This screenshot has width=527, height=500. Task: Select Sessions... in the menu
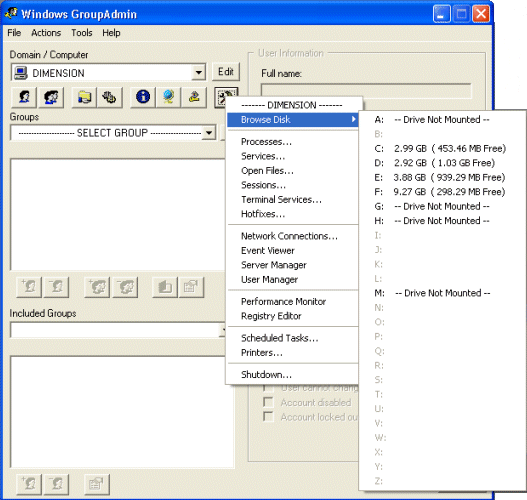click(x=293, y=185)
